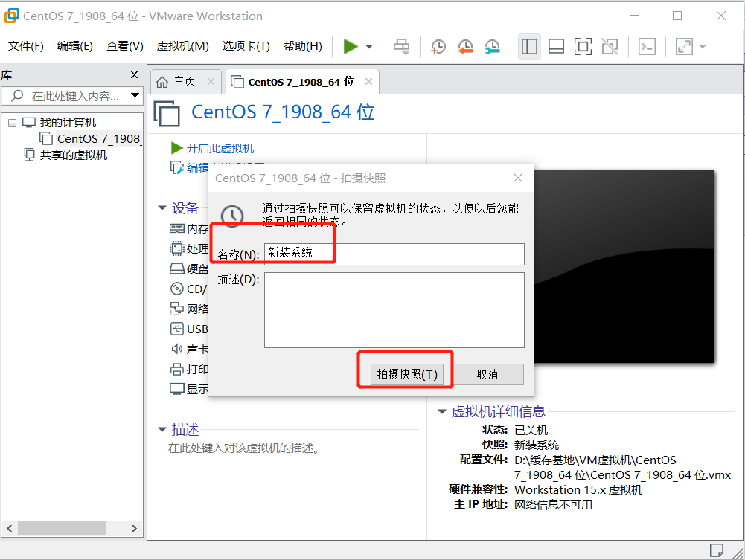The image size is (745, 560).
Task: Collapse the 虚拟机详细信息 section
Action: click(442, 411)
